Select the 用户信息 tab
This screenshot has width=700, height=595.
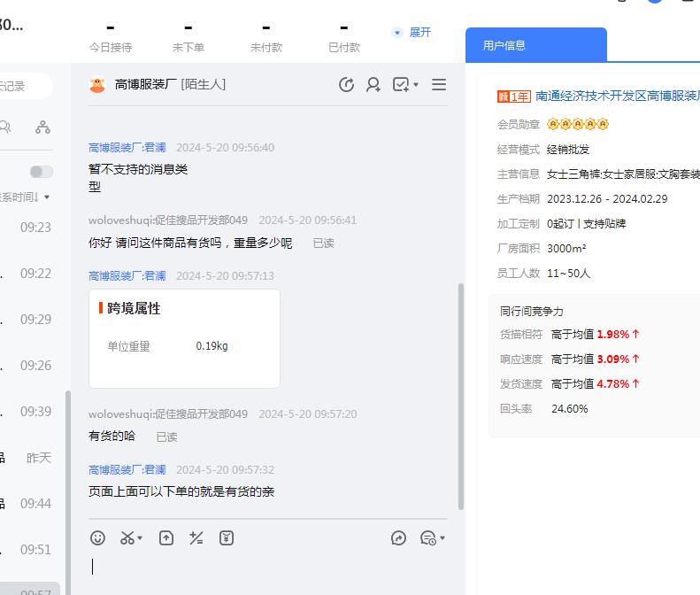point(504,45)
